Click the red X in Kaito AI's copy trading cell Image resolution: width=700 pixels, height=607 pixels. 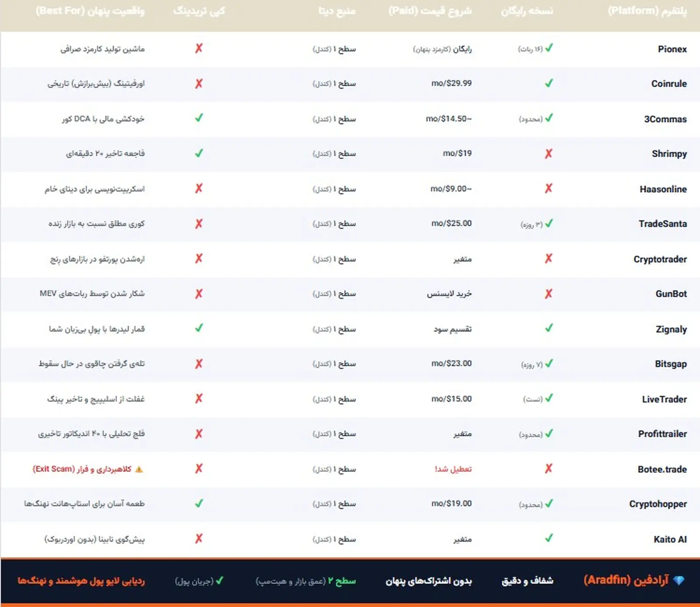(x=199, y=538)
